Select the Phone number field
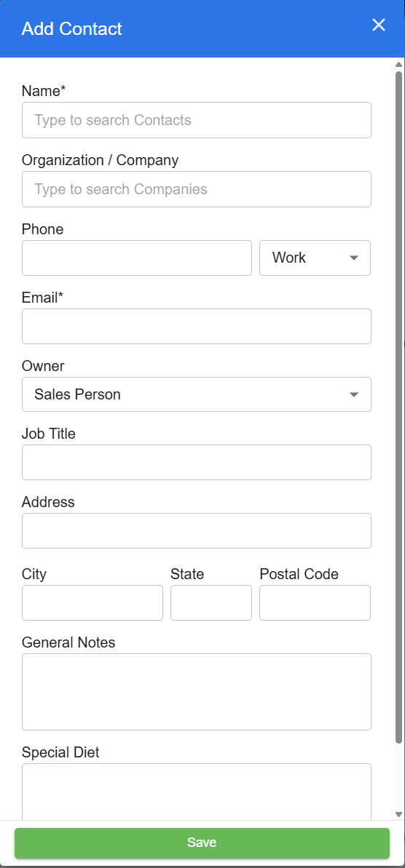 pos(137,258)
